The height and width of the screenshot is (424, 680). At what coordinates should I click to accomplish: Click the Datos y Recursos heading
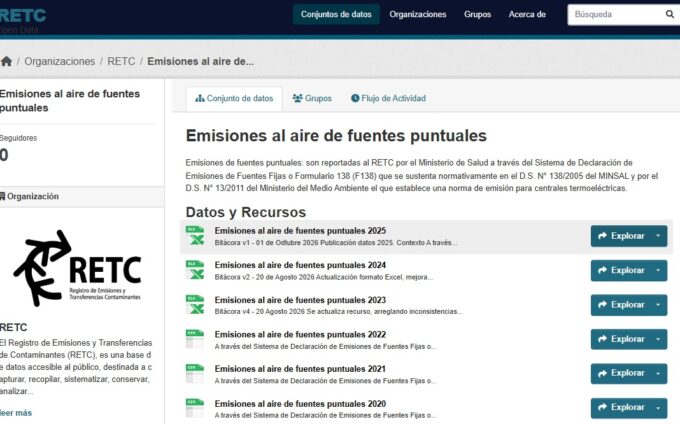coord(245,212)
